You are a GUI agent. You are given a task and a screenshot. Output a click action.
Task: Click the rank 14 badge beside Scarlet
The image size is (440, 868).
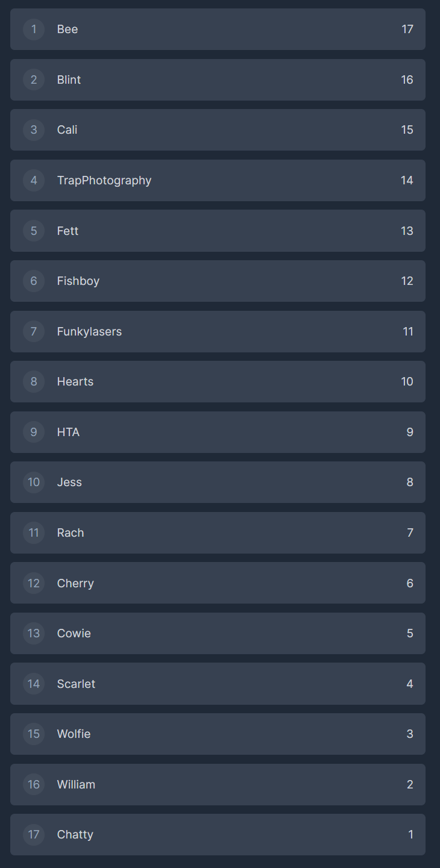34,684
